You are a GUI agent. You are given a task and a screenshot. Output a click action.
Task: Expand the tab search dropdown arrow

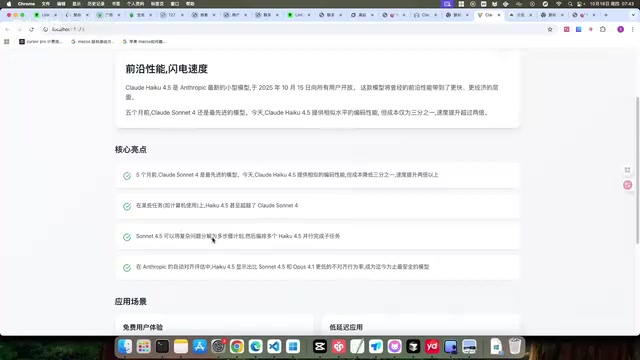coord(633,15)
